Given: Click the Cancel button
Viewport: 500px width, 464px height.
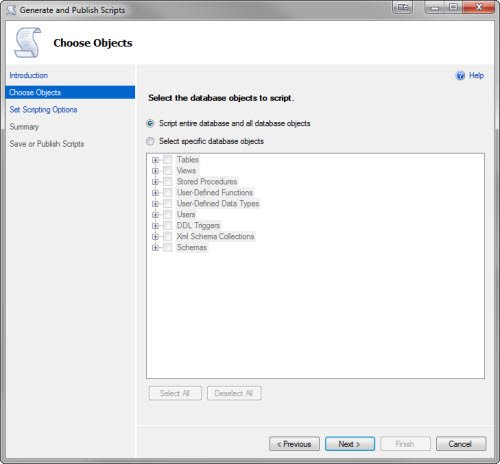Looking at the screenshot, I should point(461,444).
